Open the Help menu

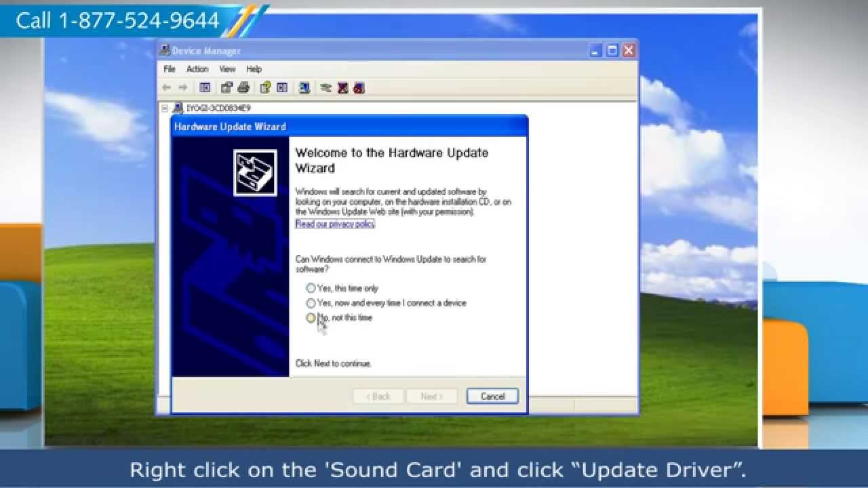[x=254, y=69]
